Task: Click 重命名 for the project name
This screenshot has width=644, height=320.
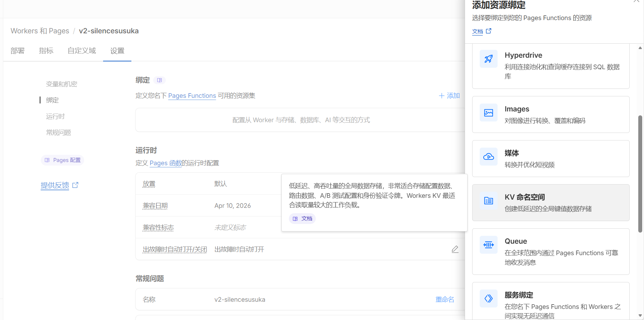Action: click(445, 300)
